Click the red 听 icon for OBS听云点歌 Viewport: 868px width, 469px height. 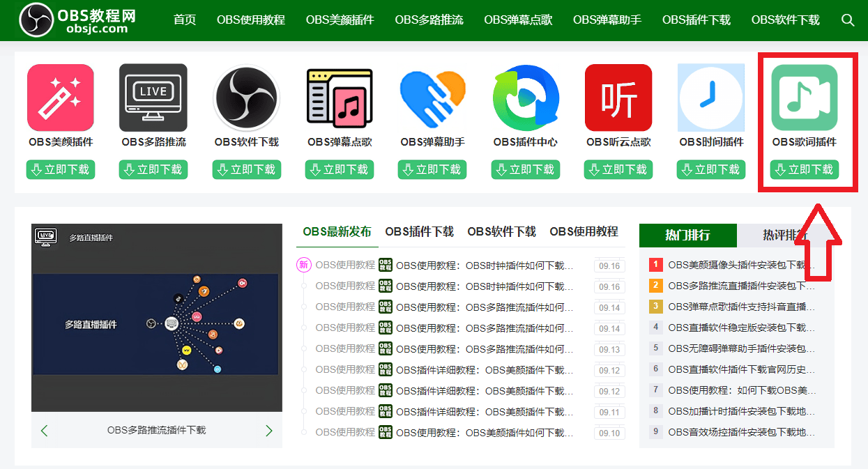618,98
